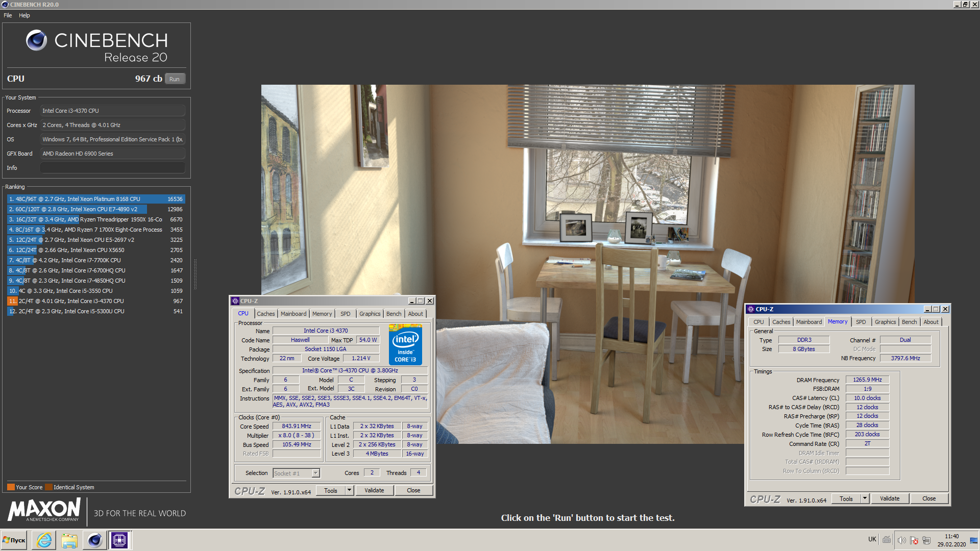Click the Cinebench logo sphere icon
The width and height of the screenshot is (980, 551).
click(x=36, y=40)
